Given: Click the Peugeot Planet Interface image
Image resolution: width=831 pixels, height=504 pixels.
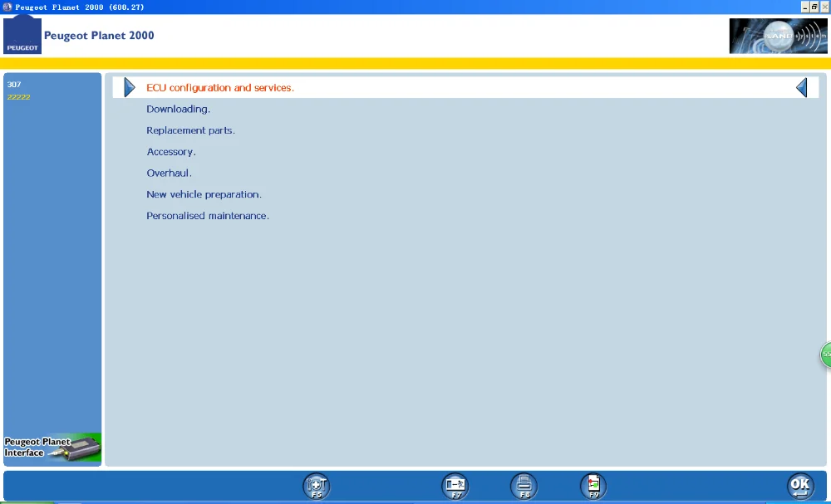Looking at the screenshot, I should click(52, 448).
